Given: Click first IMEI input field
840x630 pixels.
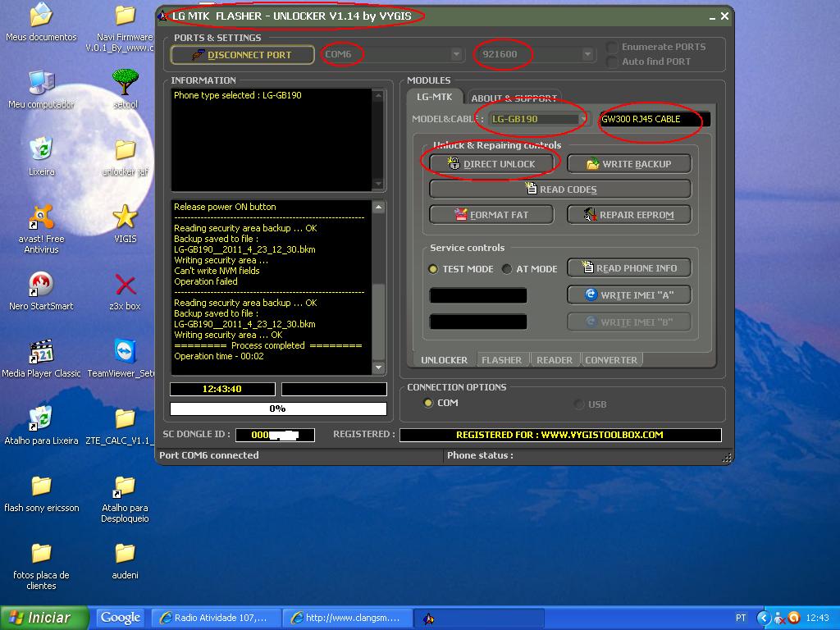Looking at the screenshot, I should coord(478,295).
